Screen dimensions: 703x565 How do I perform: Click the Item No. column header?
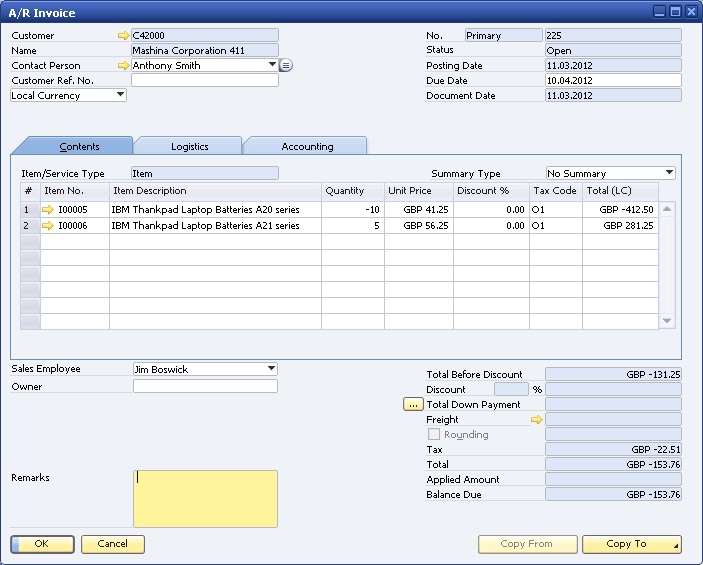pyautogui.click(x=75, y=191)
